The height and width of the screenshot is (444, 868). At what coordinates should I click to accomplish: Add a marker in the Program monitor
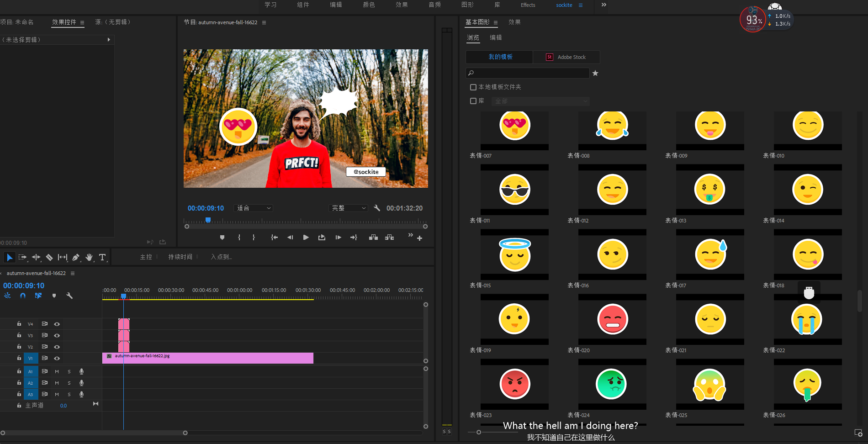222,238
